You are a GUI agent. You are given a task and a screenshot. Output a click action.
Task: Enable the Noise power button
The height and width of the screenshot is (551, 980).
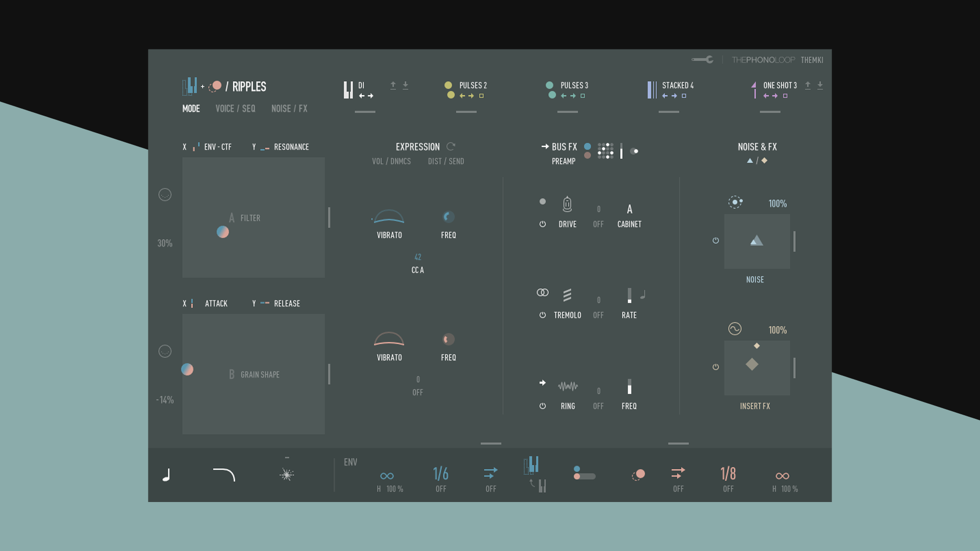pos(716,240)
